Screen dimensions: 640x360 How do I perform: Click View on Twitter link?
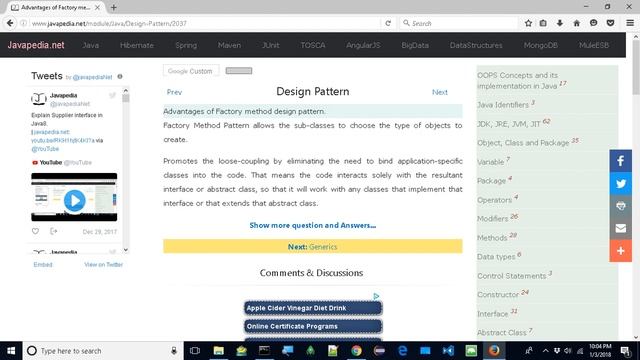click(104, 264)
